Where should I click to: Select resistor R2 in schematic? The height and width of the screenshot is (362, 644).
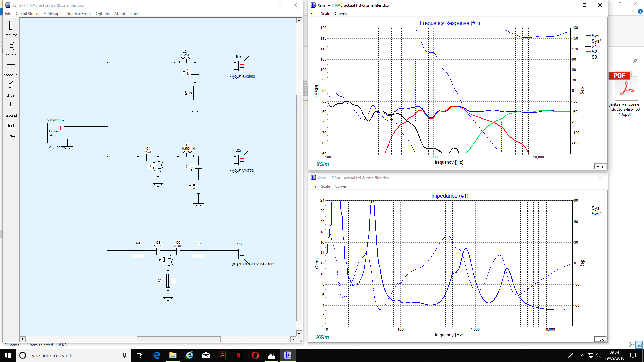(195, 93)
